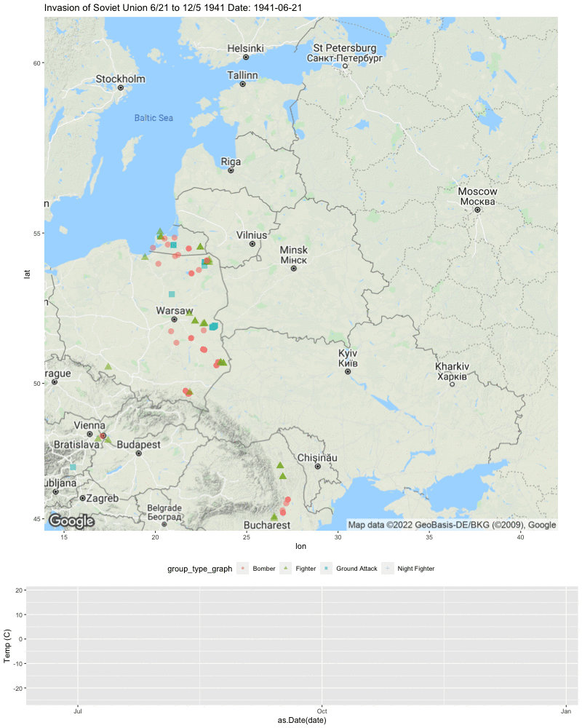Click the Minsk city marker dot
This screenshot has width=582, height=728.
coord(293,269)
